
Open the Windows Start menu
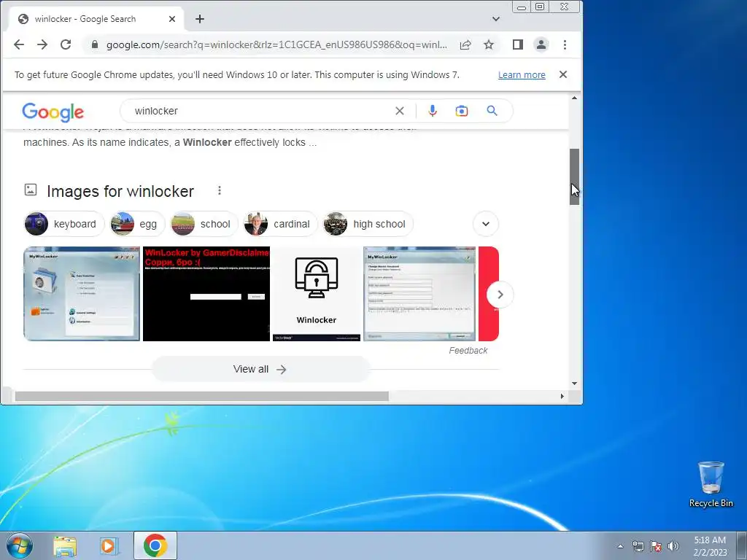pyautogui.click(x=20, y=545)
